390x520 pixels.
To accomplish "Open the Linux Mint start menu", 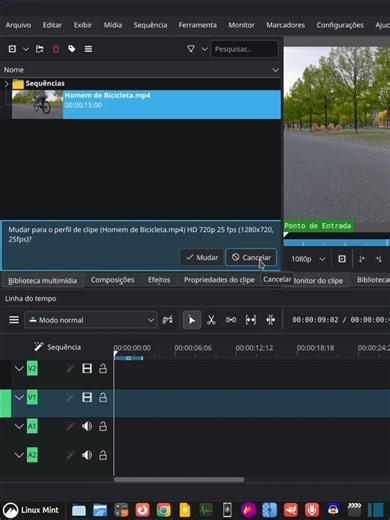I will tap(31, 510).
